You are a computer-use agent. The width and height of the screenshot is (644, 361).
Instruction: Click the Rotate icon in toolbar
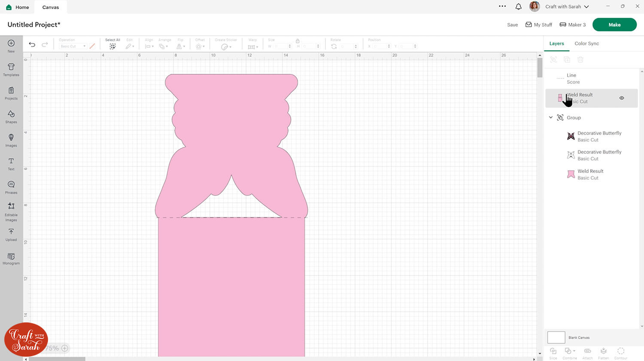(334, 46)
